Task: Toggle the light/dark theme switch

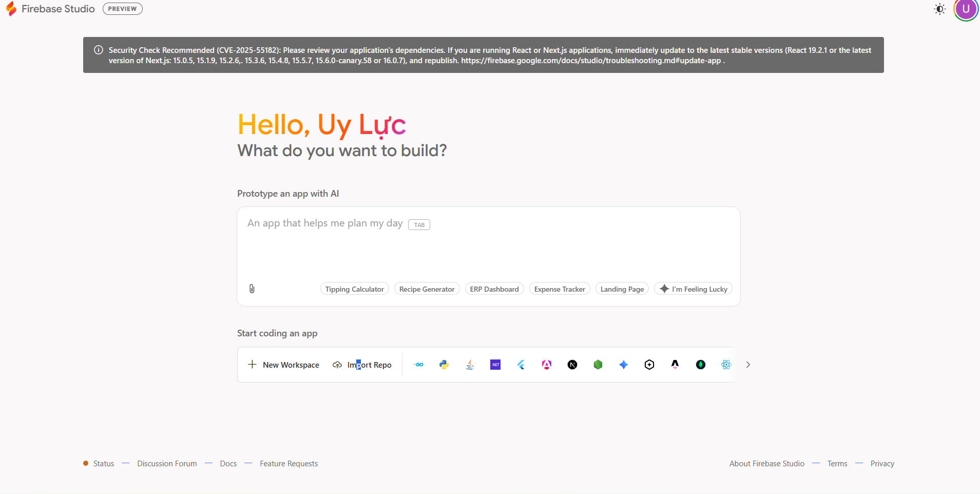Action: (939, 9)
